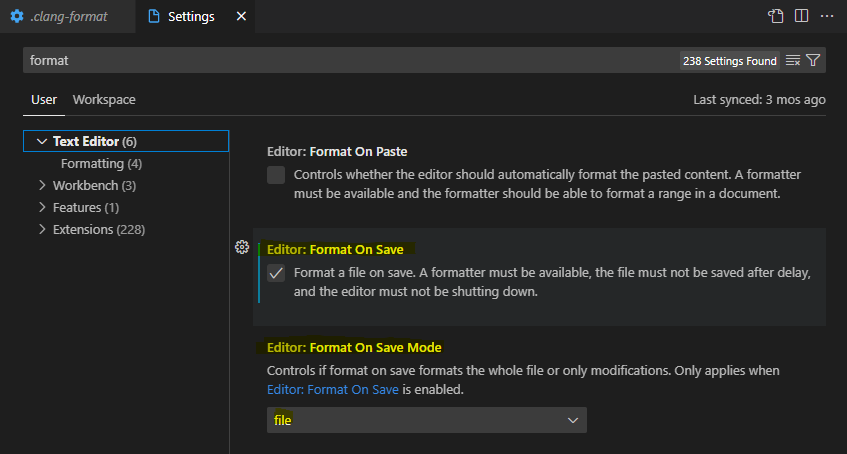This screenshot has width=847, height=454.
Task: Click the 'Editor: Format On Save' setting title
Action: click(x=335, y=250)
